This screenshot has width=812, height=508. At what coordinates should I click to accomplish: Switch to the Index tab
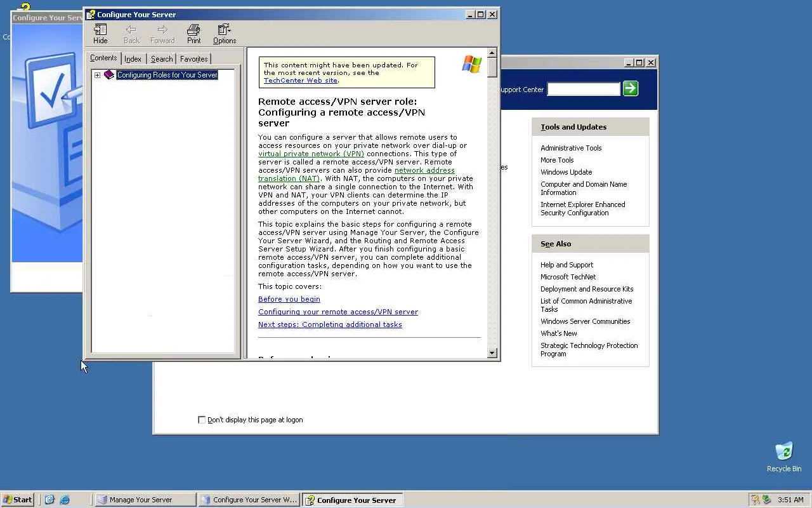[x=133, y=59]
